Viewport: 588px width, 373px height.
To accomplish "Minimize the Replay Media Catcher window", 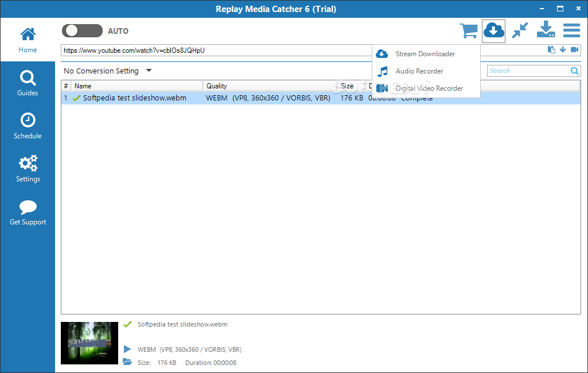I will tap(542, 9).
